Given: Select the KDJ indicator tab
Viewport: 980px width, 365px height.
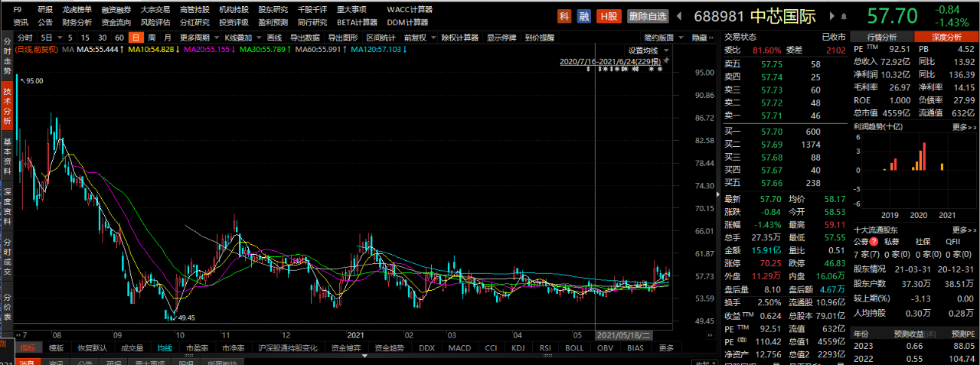Looking at the screenshot, I should point(518,347).
